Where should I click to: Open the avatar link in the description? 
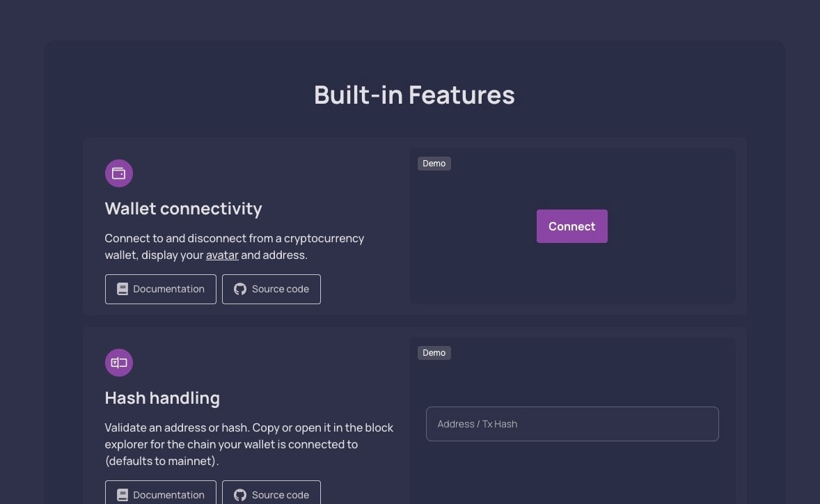222,255
